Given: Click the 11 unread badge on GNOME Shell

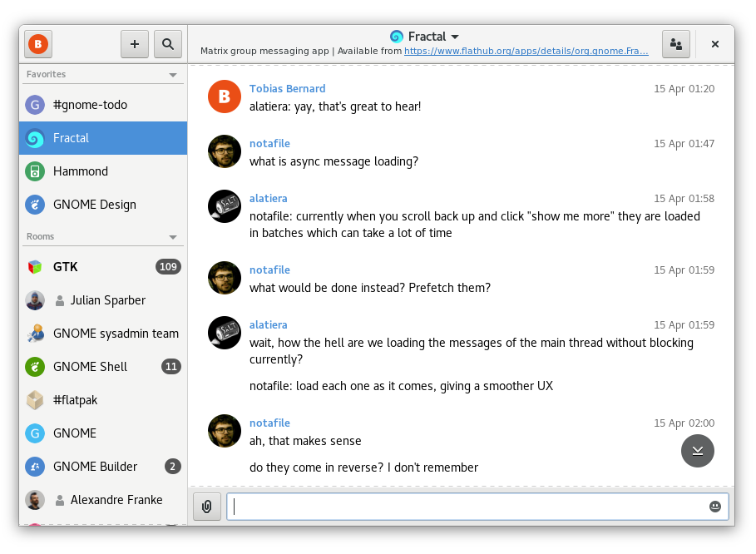Looking at the screenshot, I should (x=170, y=367).
